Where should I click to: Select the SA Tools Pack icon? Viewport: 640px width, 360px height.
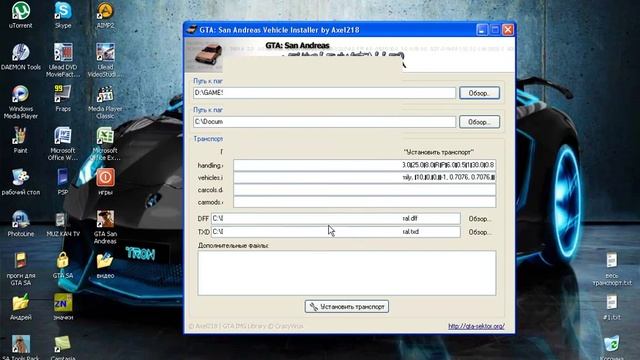(x=20, y=347)
